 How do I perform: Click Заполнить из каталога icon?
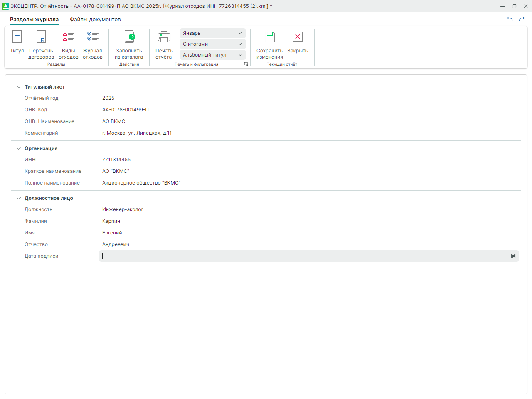tap(129, 37)
